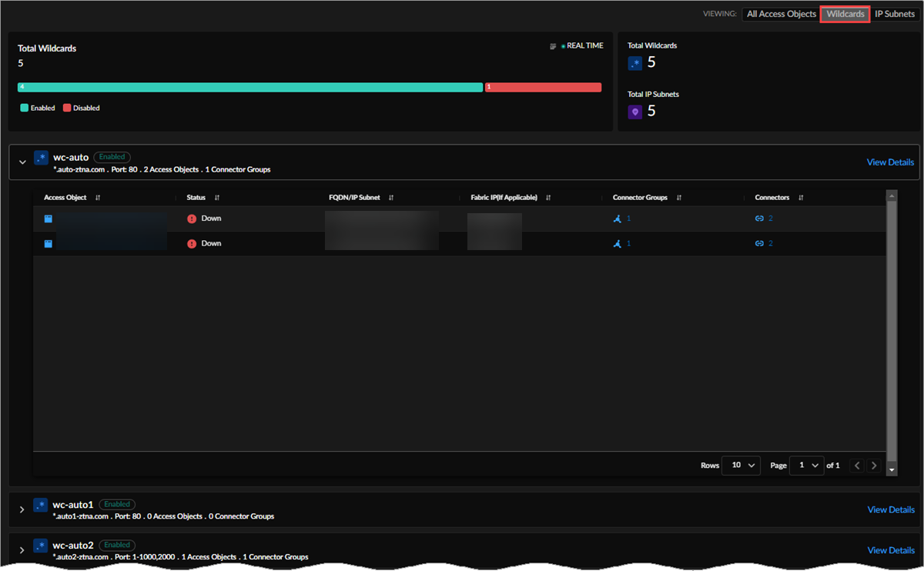Image resolution: width=924 pixels, height=571 pixels.
Task: Open View Details for wc-auto2
Action: coord(891,550)
